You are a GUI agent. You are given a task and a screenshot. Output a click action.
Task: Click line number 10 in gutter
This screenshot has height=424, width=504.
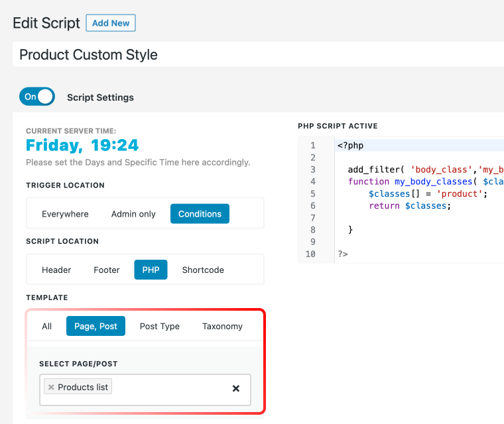310,254
